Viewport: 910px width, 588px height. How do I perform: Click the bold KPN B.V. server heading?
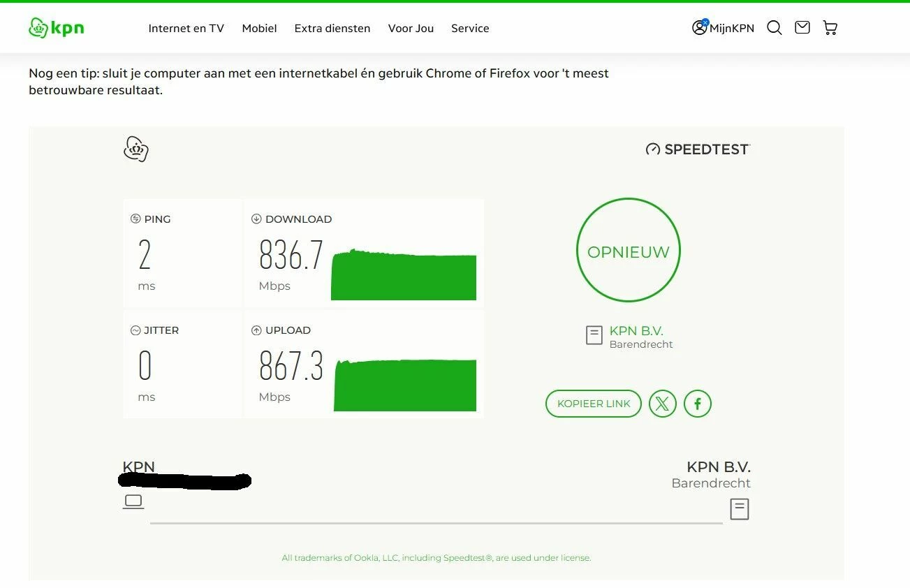[719, 467]
